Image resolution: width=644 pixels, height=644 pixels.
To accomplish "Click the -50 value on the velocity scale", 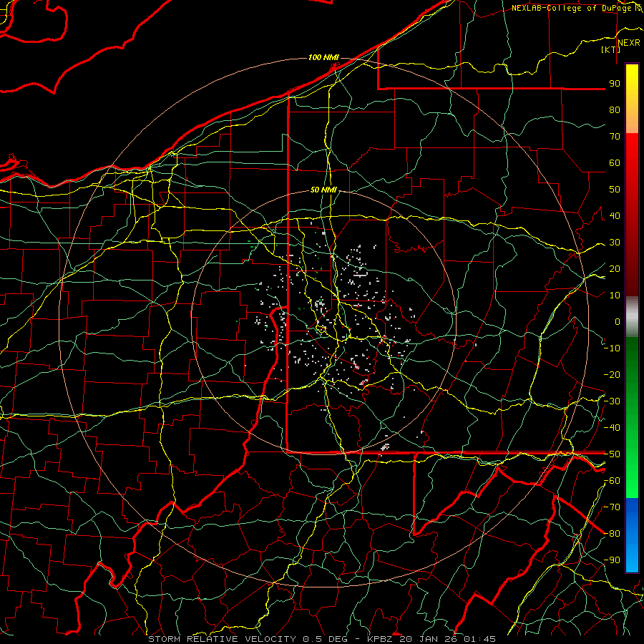I will [x=612, y=454].
